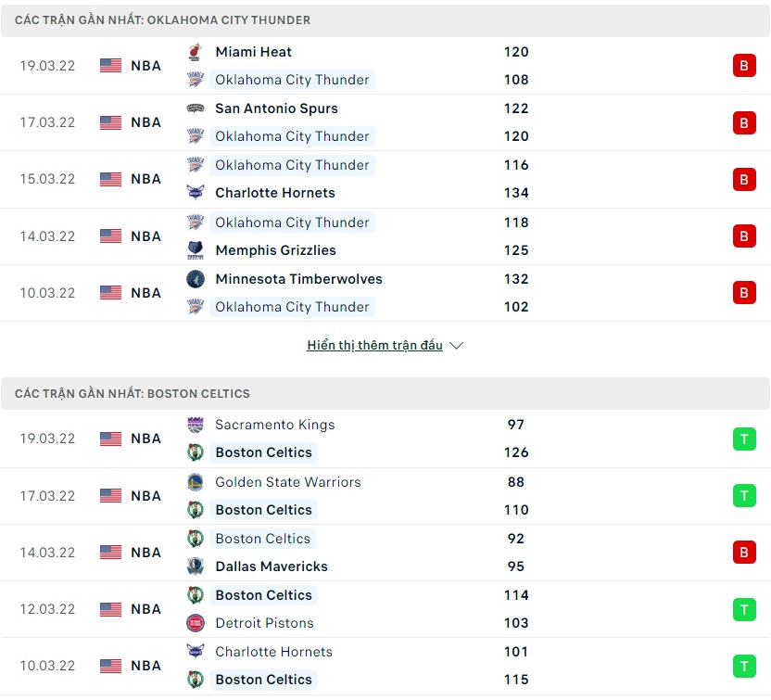Click the Golden State Warriors logo
771x700 pixels.
195,482
